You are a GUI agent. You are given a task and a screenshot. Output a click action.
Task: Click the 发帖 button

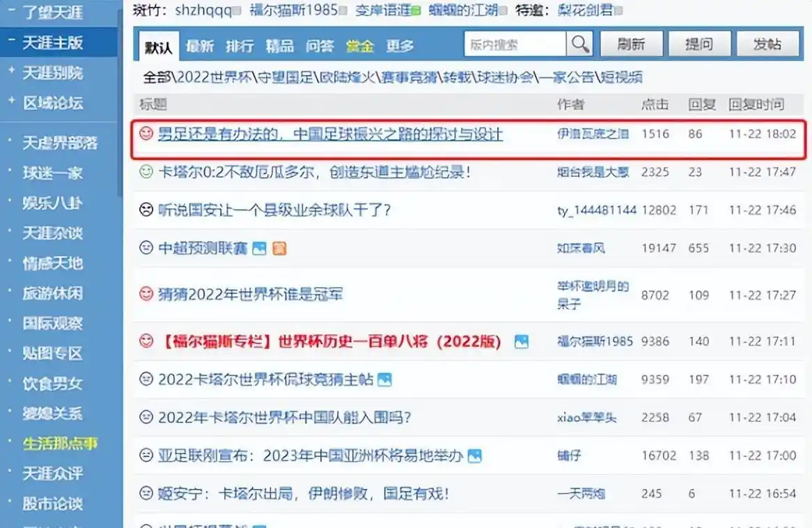(x=768, y=43)
